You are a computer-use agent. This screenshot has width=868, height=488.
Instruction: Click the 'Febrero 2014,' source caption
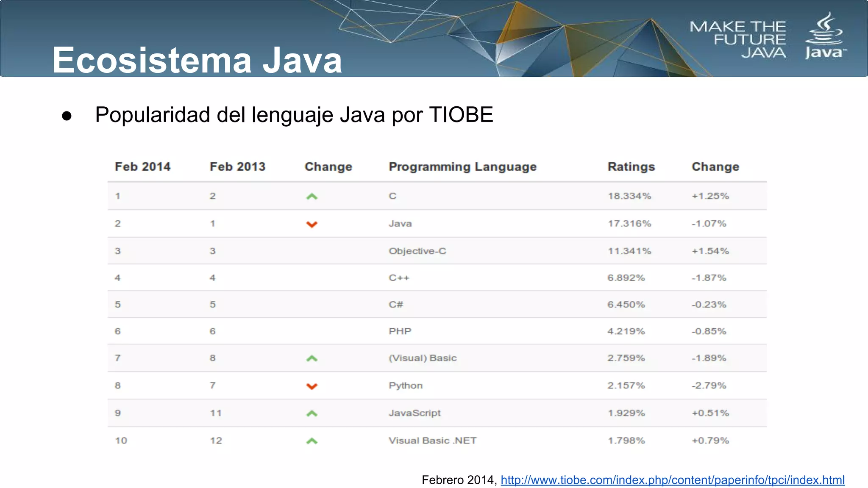coord(459,480)
